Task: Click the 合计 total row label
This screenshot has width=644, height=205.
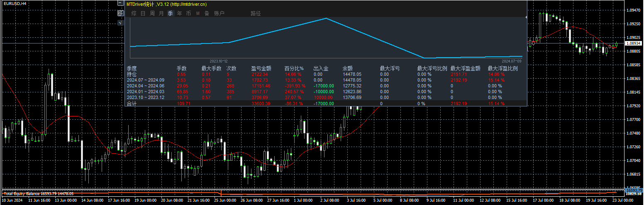Action: click(131, 104)
